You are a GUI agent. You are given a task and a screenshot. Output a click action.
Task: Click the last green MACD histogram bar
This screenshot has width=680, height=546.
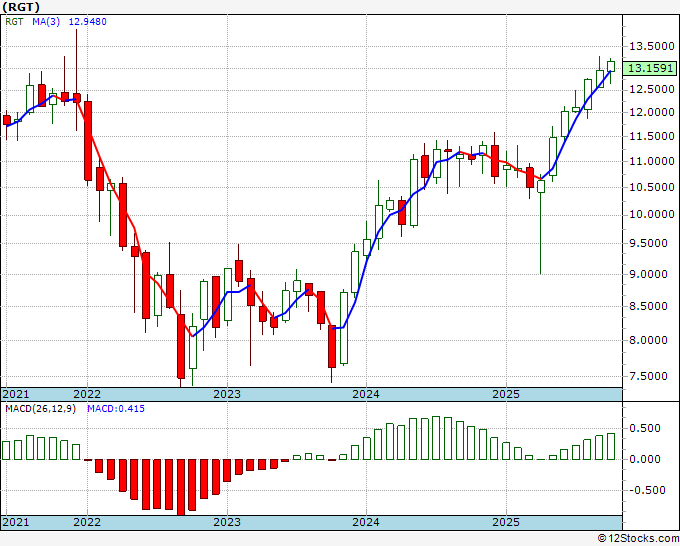[x=611, y=446]
